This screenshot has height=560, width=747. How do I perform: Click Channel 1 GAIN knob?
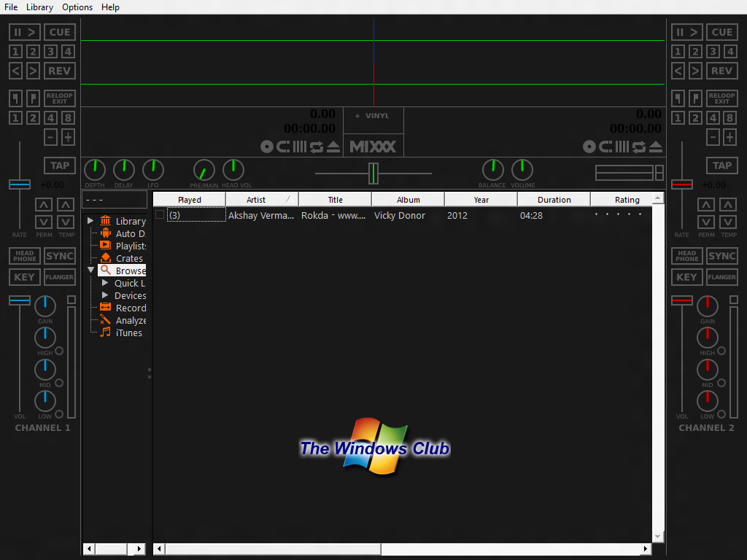pos(45,306)
